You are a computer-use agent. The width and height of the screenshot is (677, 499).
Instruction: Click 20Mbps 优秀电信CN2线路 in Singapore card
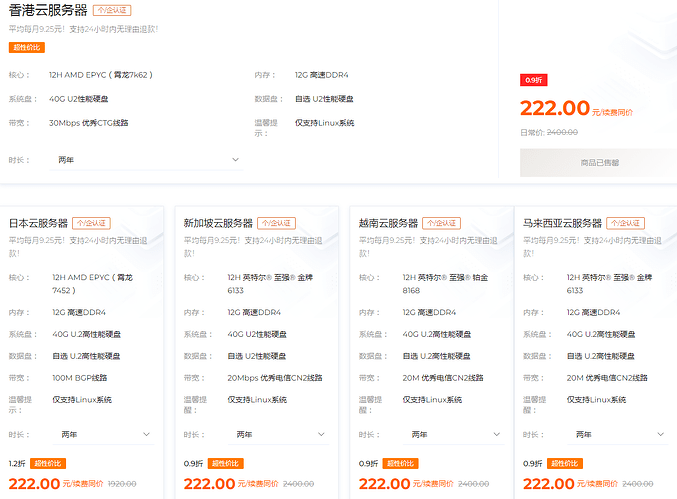pyautogui.click(x=275, y=378)
